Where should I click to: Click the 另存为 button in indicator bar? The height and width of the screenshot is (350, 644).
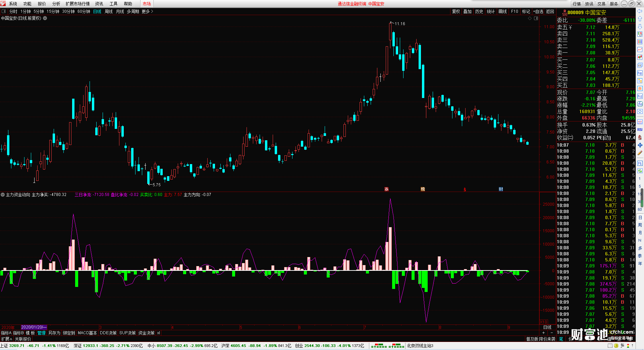click(54, 333)
